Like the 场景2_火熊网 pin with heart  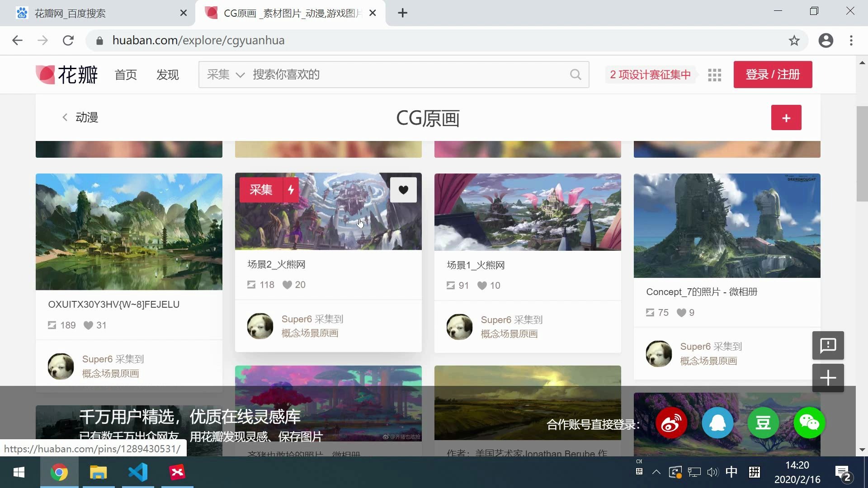pyautogui.click(x=403, y=190)
